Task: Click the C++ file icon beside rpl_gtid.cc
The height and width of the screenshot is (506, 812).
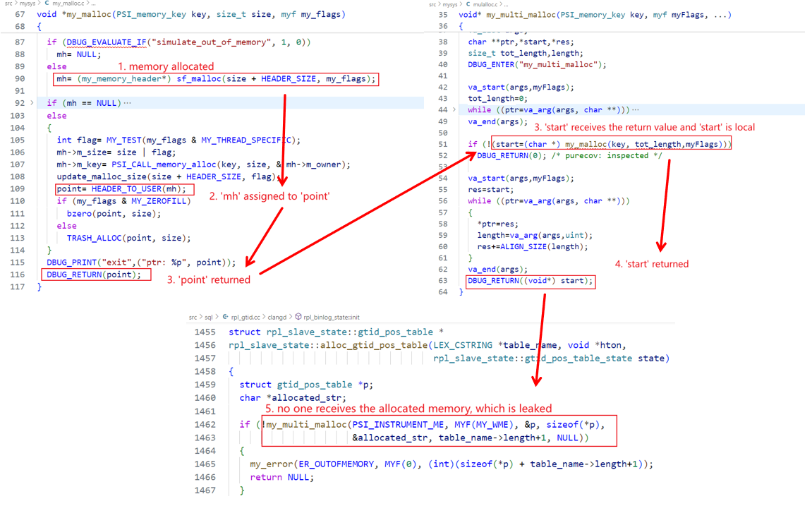Action: coord(225,318)
